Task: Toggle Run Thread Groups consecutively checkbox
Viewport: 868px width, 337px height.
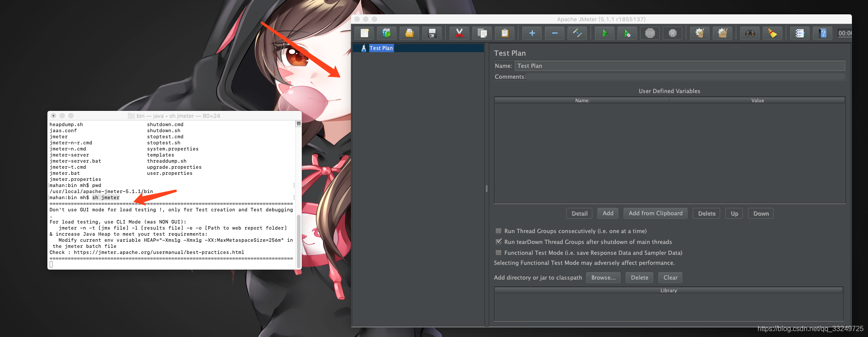Action: click(498, 231)
